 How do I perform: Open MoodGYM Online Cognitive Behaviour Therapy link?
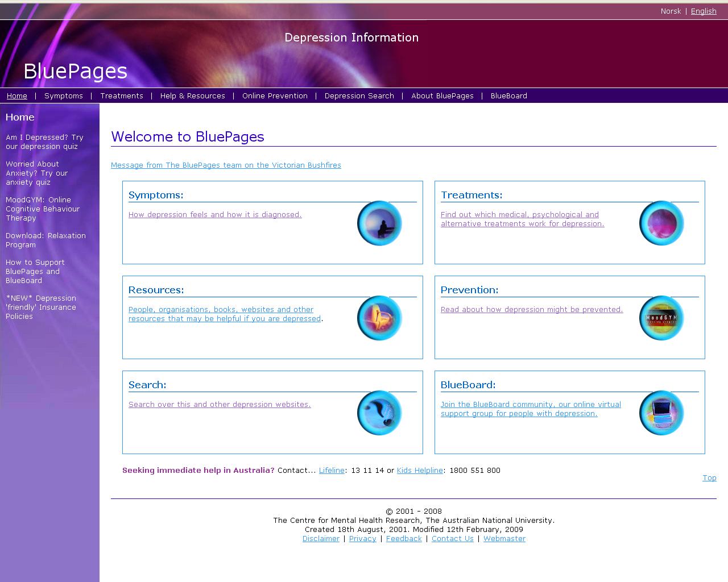pos(43,209)
